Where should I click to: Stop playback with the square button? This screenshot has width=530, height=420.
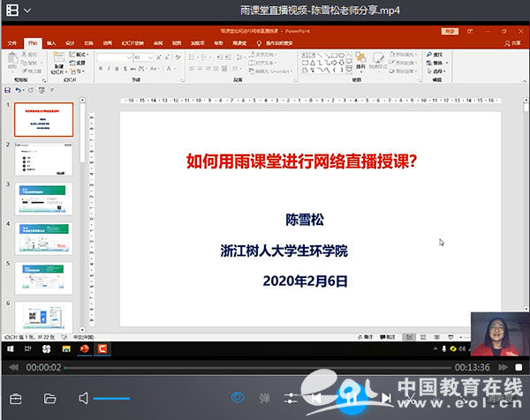tap(519, 367)
